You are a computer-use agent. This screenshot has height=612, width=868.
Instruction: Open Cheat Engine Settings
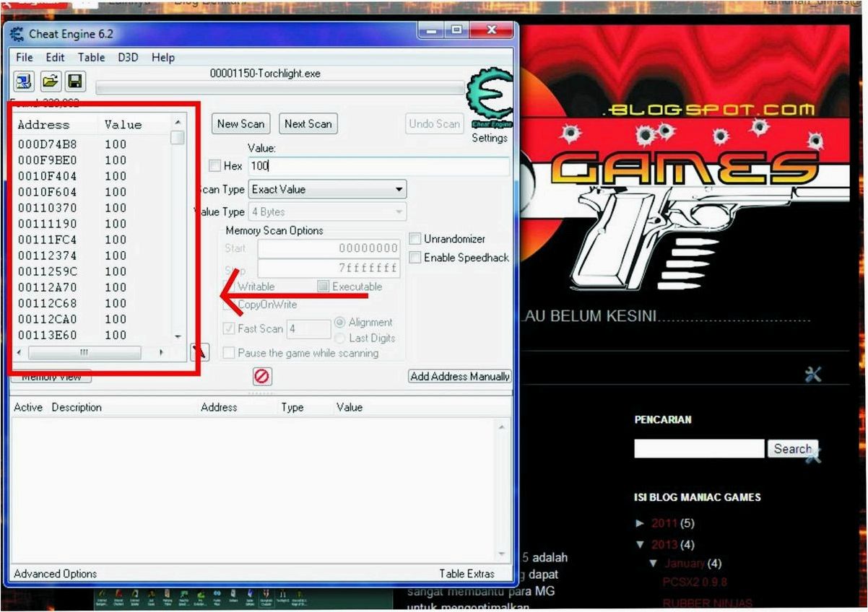click(x=490, y=138)
